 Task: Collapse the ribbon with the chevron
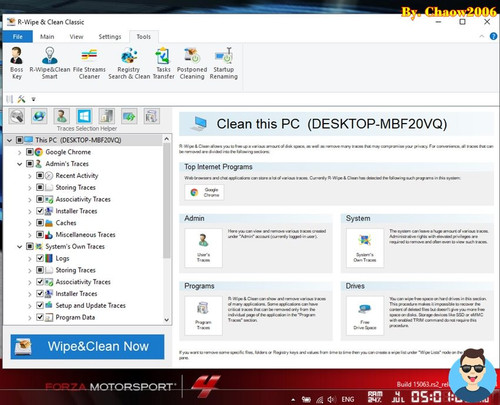482,36
